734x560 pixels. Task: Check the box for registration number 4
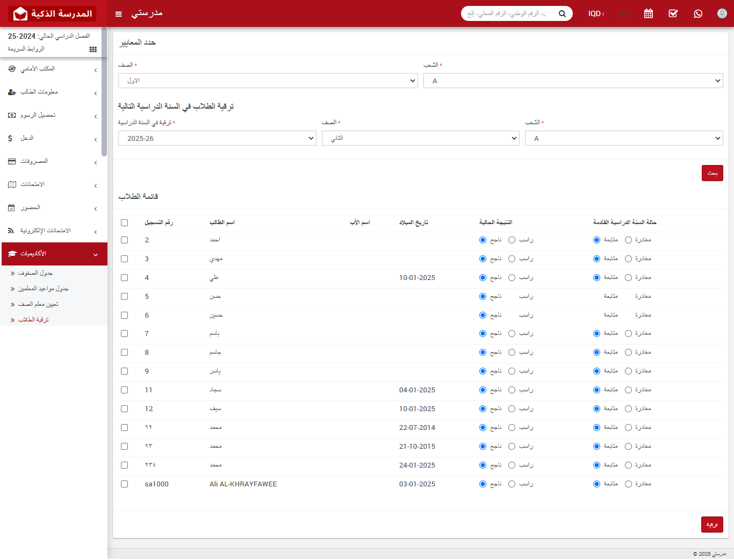(x=125, y=278)
